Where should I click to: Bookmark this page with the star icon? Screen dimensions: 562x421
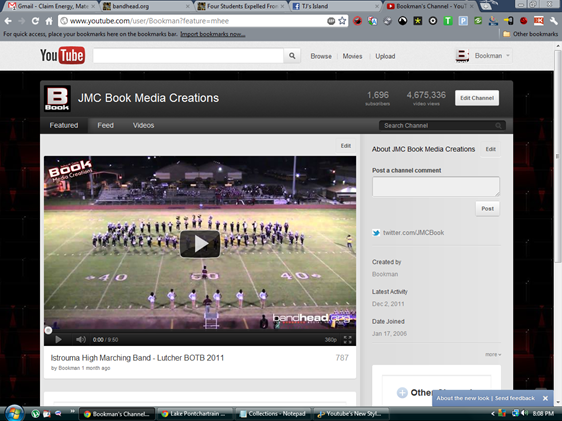(342, 21)
